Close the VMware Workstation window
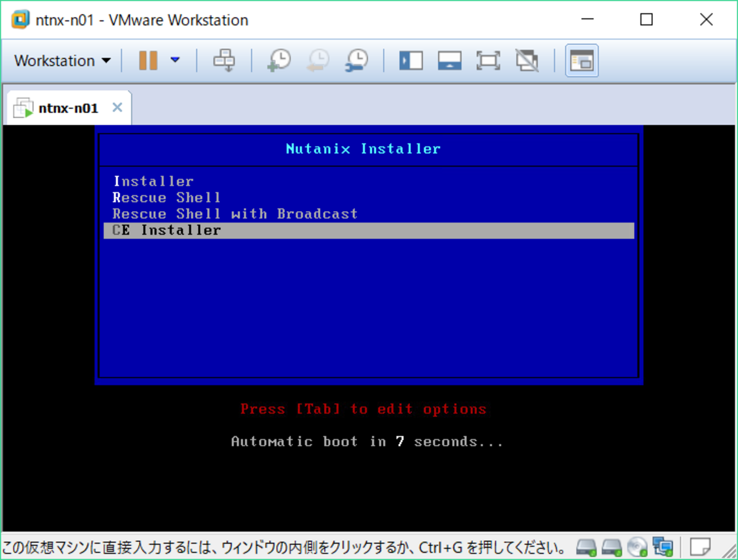The image size is (738, 560). 706,19
